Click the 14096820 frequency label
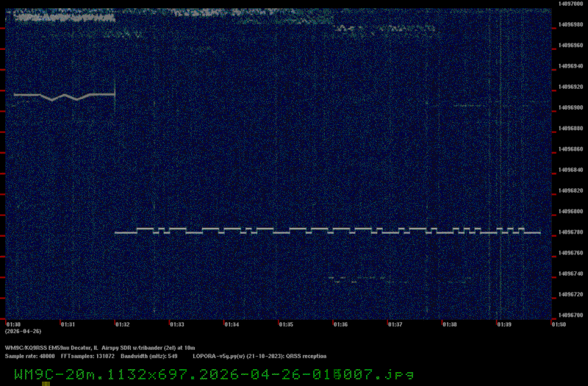588x386 pixels. (x=571, y=190)
